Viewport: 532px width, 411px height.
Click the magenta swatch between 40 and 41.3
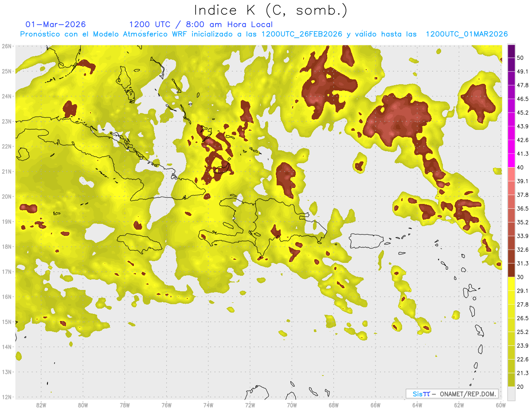coord(511,160)
